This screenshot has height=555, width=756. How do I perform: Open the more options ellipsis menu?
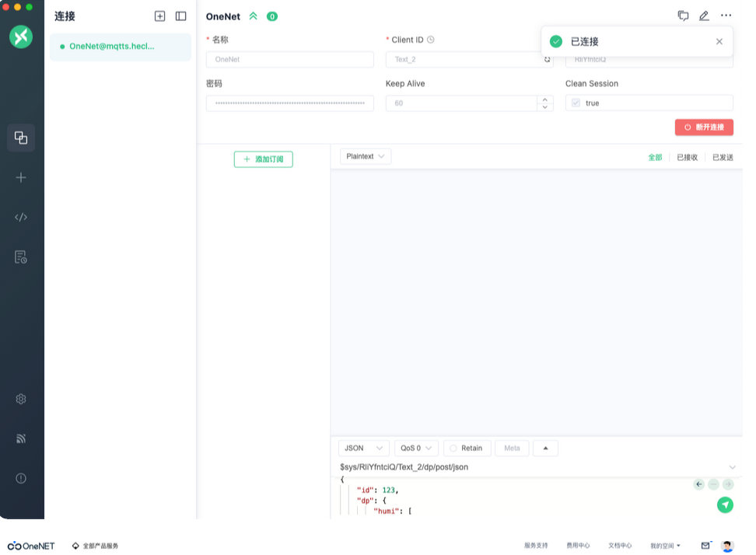(x=726, y=16)
